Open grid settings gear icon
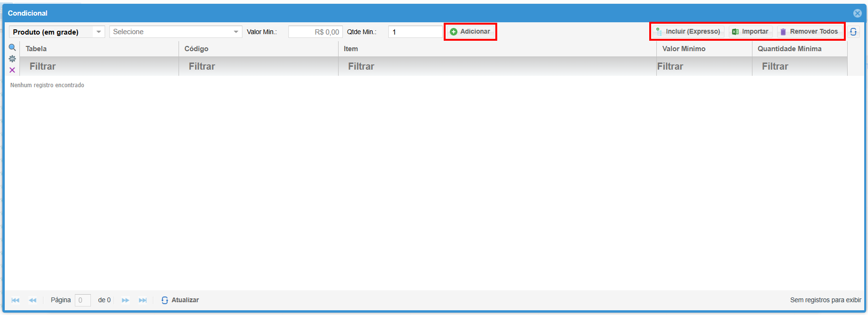868x315 pixels. [12, 59]
